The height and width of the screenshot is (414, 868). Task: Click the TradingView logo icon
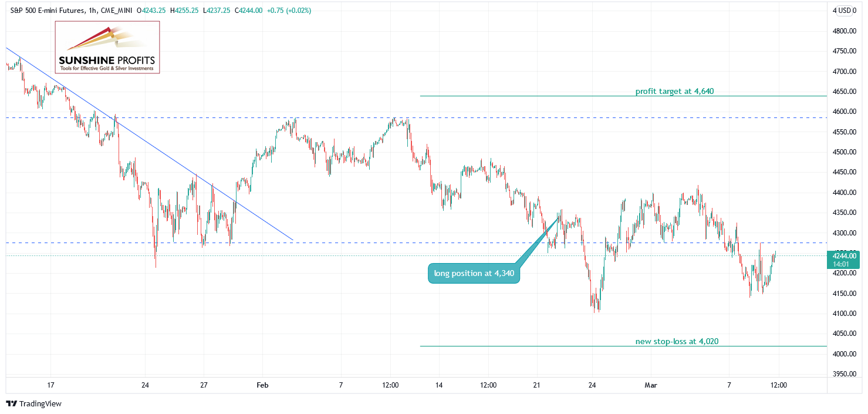11,404
